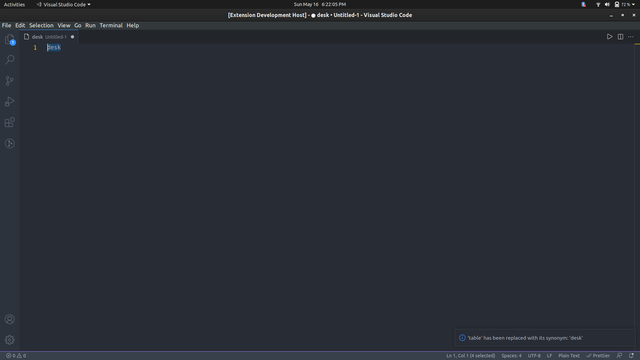
Task: Open the Activities overview
Action: coord(14,4)
